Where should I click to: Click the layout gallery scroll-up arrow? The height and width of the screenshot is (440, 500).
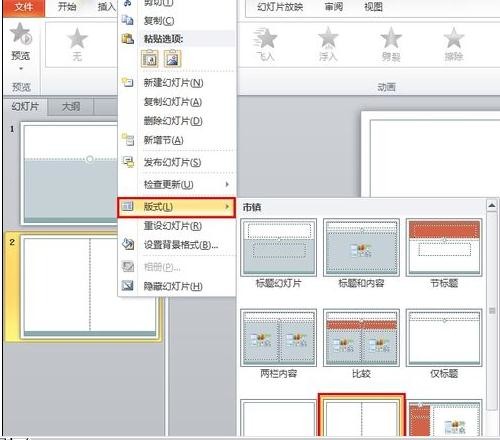(x=492, y=206)
